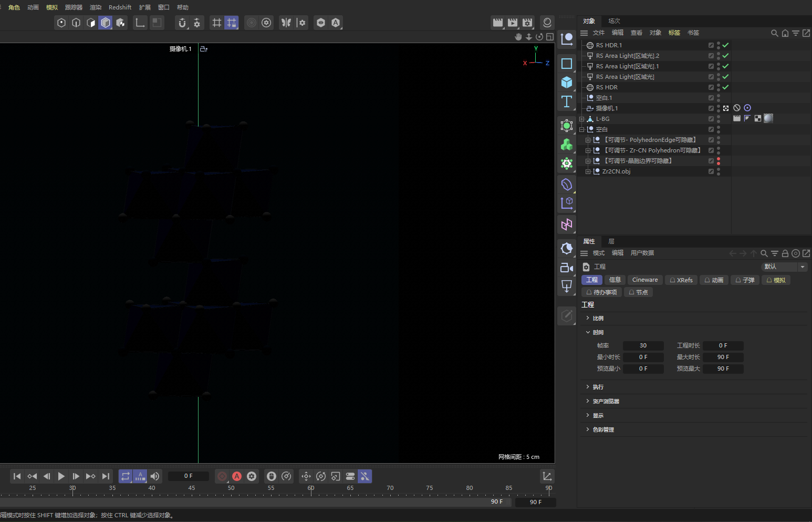This screenshot has width=812, height=522.
Task: Expand 【可调节- Zr-CN Polyhedron可隐藏】 group
Action: pos(588,150)
